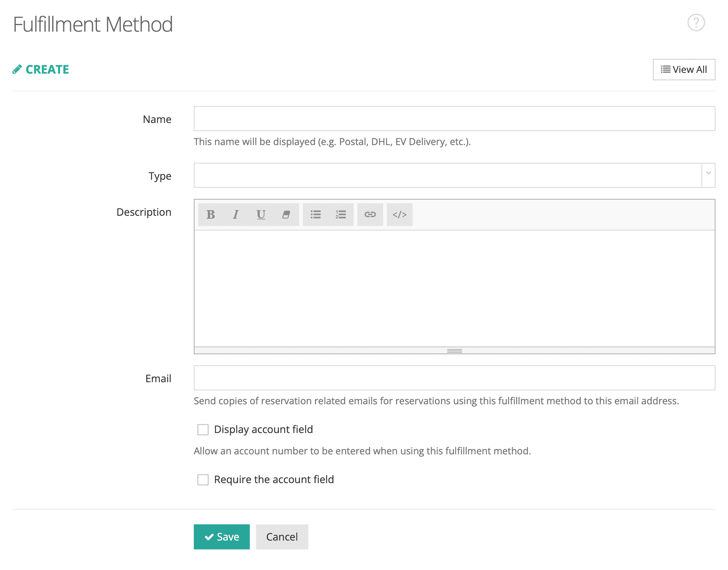Cancel creating the fulfillment method
Viewport: 728px width, 570px height.
[x=282, y=537]
